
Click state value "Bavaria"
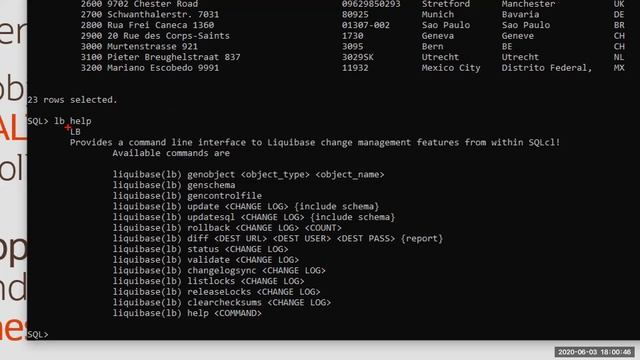(520, 15)
